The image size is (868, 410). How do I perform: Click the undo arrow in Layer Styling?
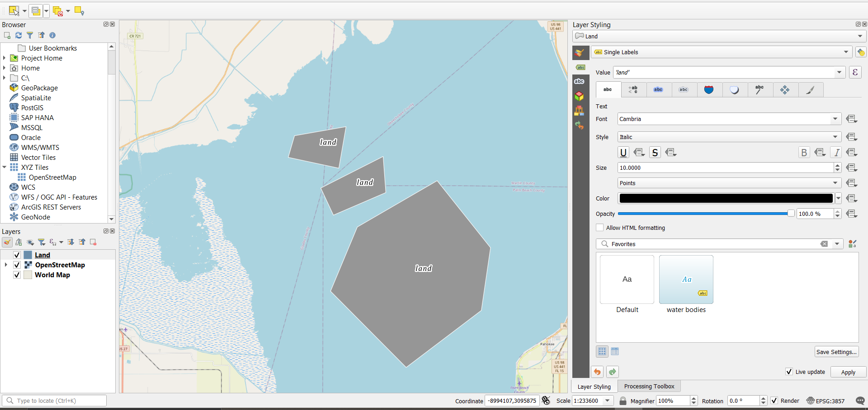point(597,372)
